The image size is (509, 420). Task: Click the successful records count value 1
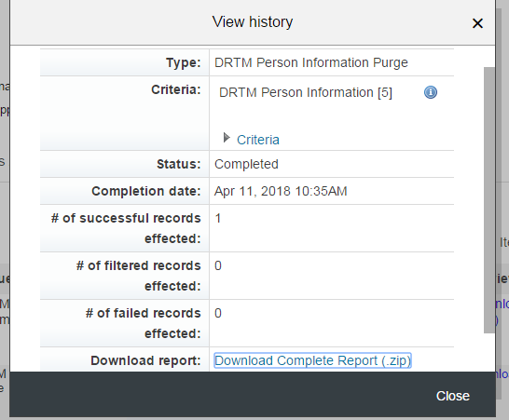218,218
